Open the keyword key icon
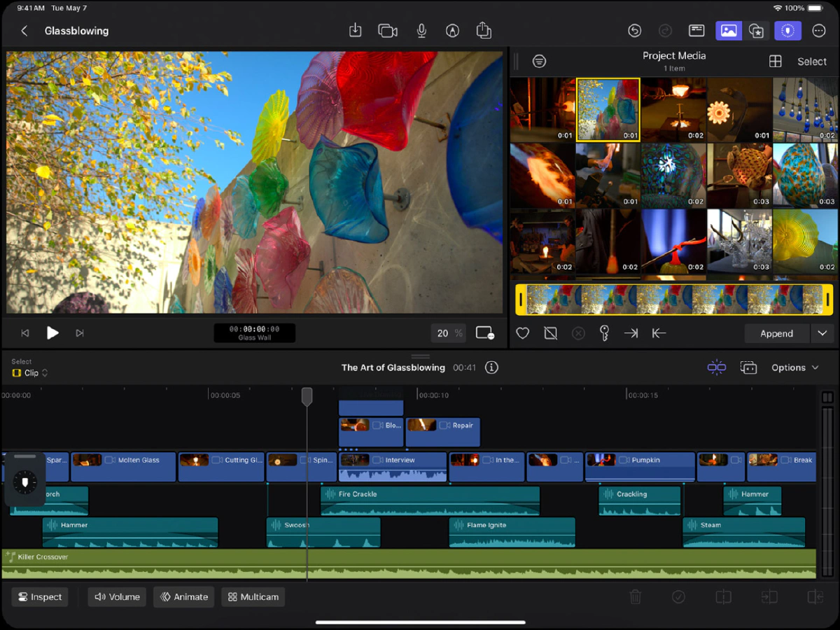This screenshot has height=630, width=840. click(x=604, y=334)
